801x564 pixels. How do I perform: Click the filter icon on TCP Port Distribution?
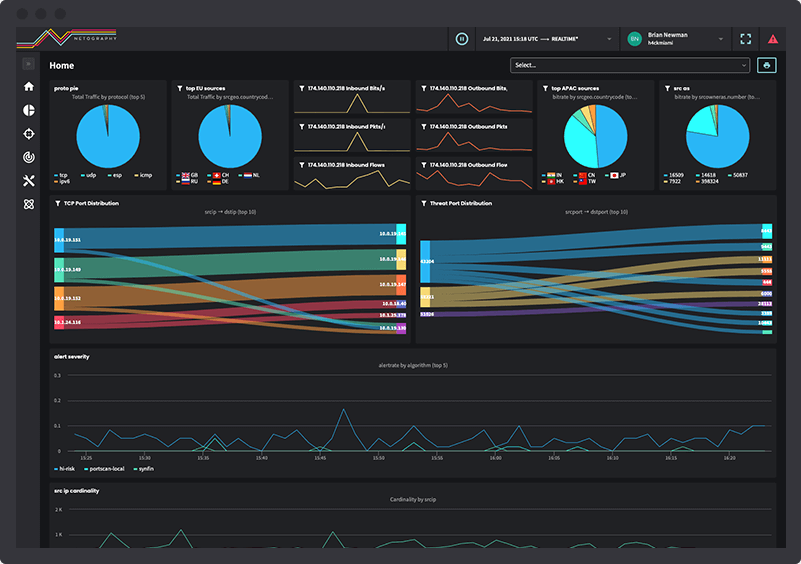pyautogui.click(x=58, y=203)
